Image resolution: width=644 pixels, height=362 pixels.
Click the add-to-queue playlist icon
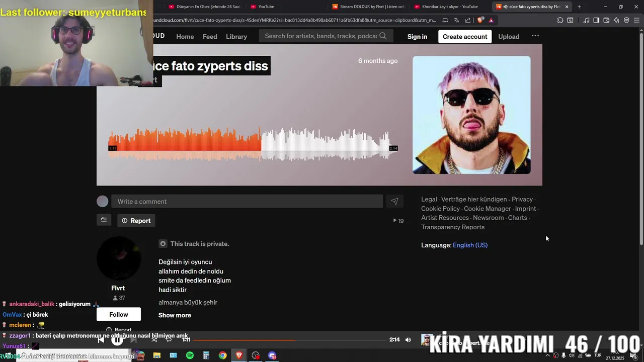(x=104, y=220)
